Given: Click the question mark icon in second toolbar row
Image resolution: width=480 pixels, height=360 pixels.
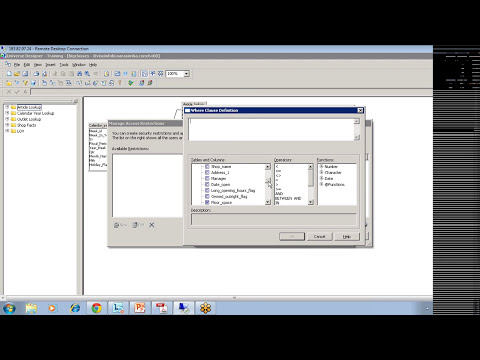Looking at the screenshot, I should point(120,83).
